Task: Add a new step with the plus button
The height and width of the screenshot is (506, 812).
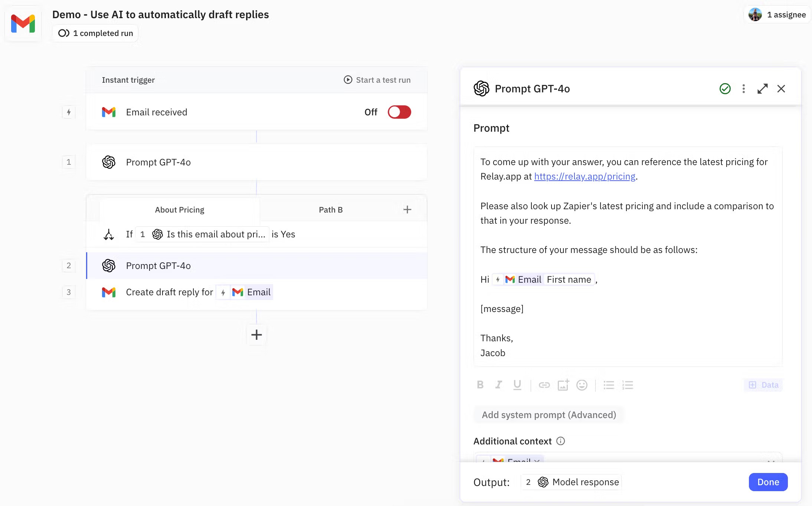Action: 256,335
